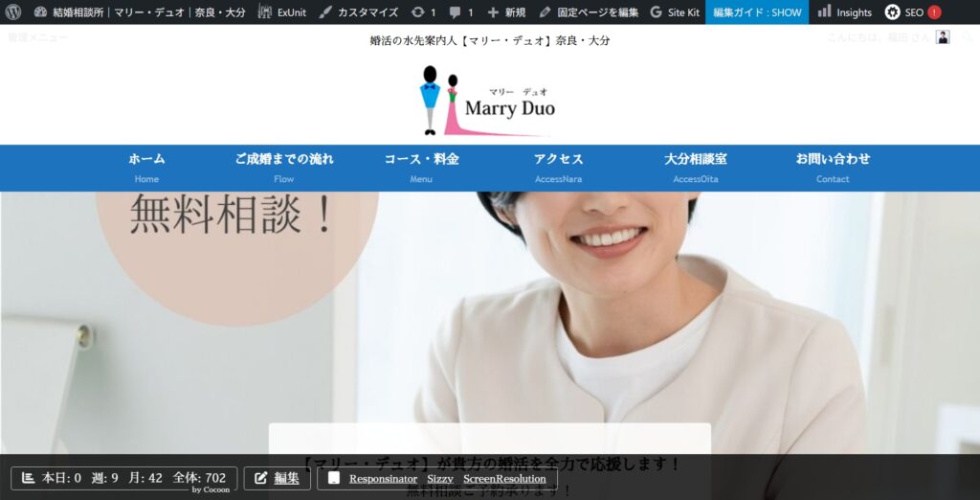Open the Responsinator link
This screenshot has width=980, height=500.
(x=383, y=478)
